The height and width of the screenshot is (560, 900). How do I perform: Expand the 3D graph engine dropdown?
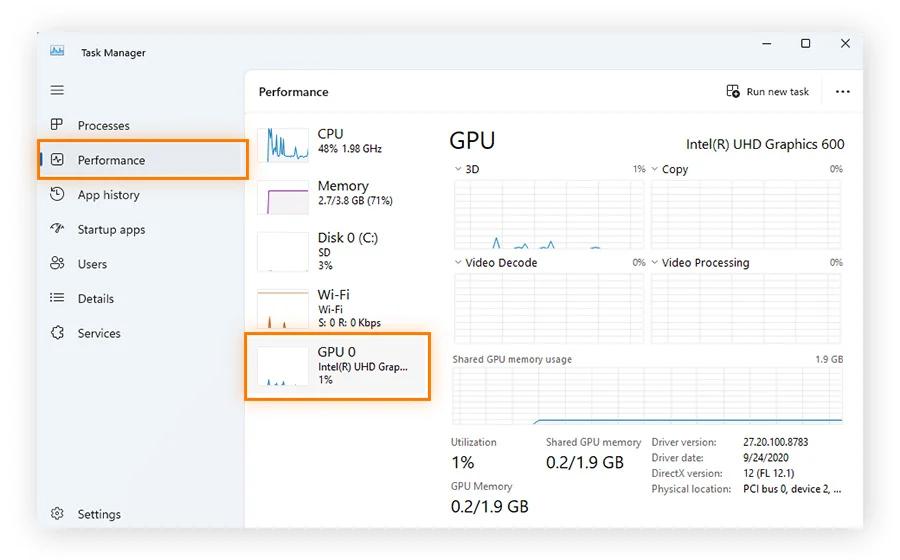point(459,169)
